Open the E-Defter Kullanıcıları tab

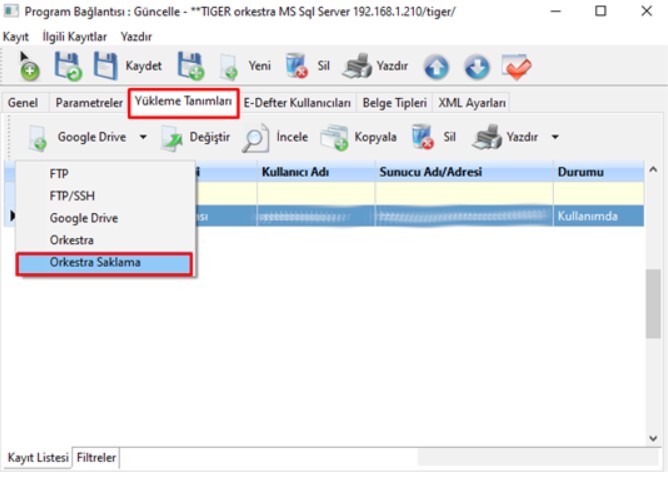tap(297, 103)
